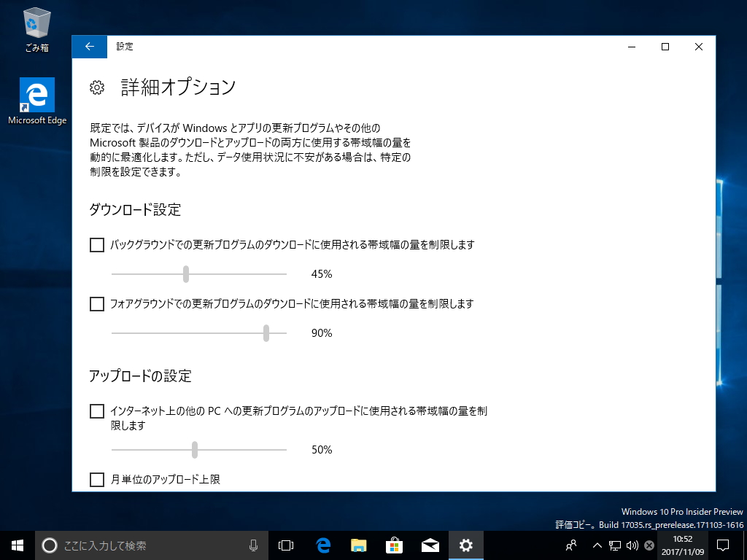Click the volume icon in the system tray

click(x=632, y=545)
